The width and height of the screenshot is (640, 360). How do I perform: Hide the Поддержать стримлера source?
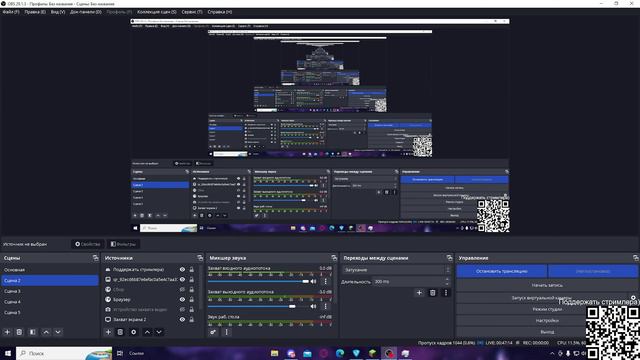click(x=182, y=269)
